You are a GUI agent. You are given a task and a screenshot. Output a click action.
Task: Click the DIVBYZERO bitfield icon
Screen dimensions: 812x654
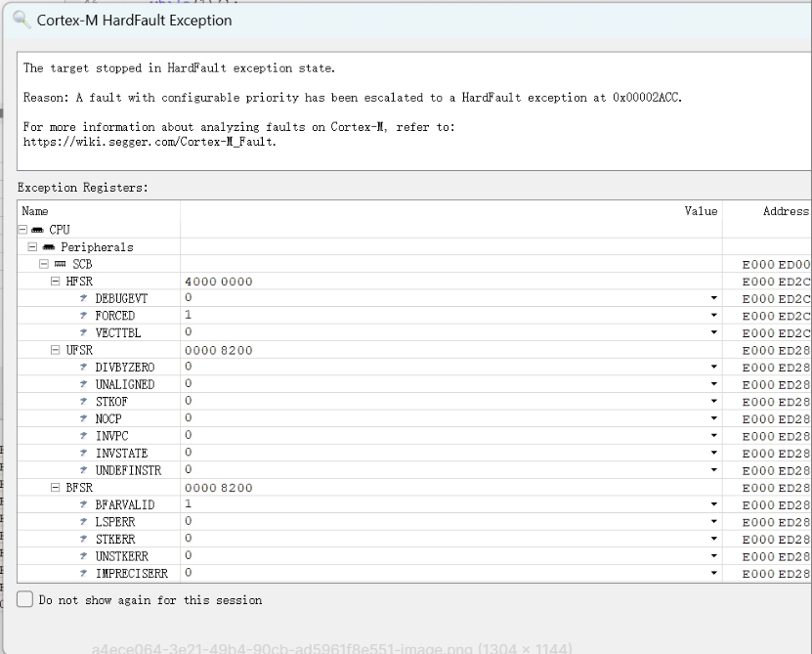84,367
